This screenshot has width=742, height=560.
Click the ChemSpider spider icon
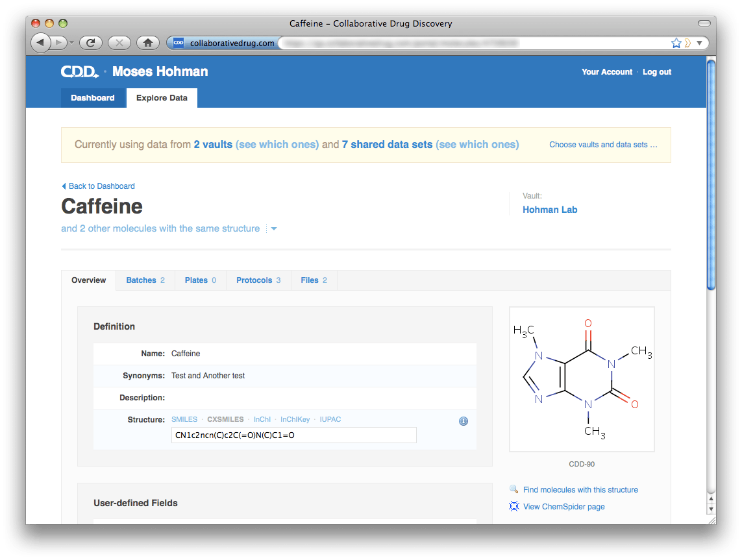coord(514,507)
